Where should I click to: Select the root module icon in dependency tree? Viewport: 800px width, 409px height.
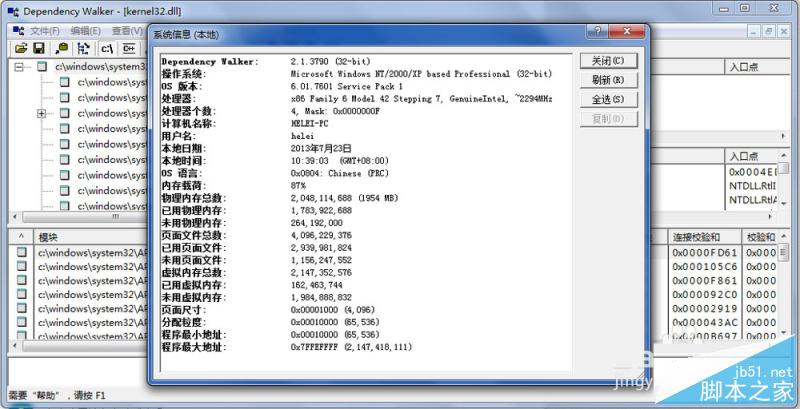pos(42,66)
